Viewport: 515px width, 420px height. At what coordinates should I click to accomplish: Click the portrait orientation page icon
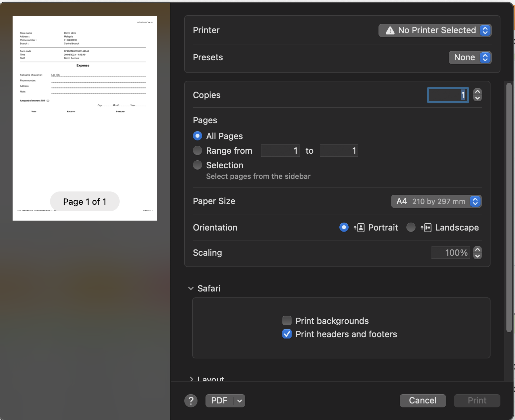[360, 228]
